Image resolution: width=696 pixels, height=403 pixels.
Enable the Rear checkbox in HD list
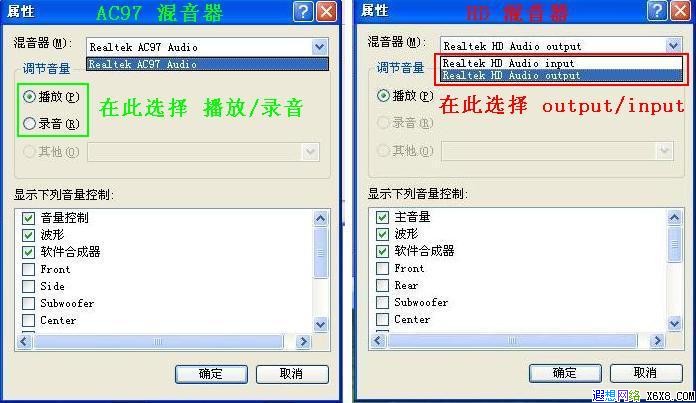382,285
